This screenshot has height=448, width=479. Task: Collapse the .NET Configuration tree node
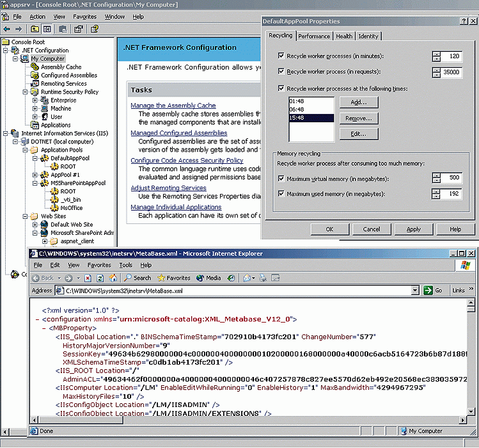tap(6, 50)
